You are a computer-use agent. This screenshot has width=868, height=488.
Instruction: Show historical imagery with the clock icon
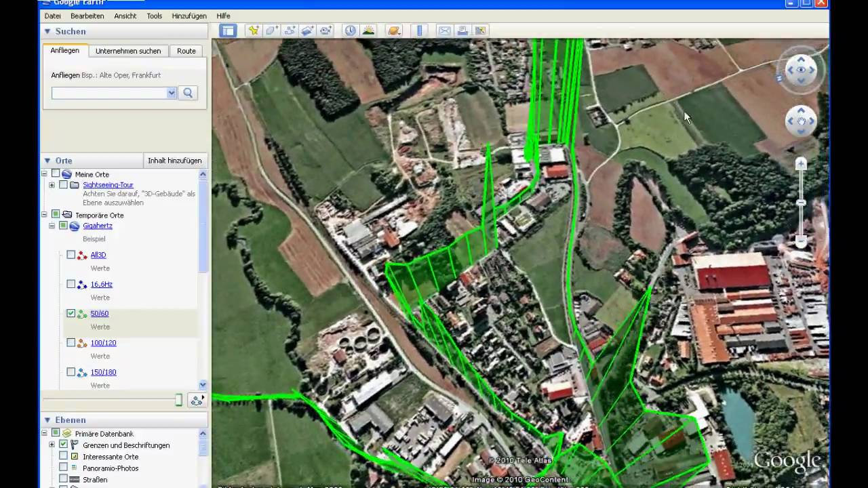[350, 30]
